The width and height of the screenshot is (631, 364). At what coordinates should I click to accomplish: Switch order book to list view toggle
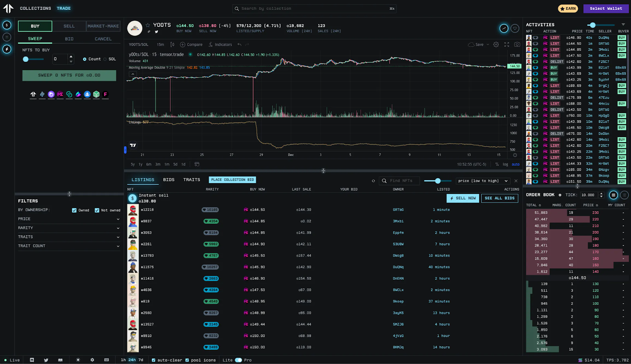click(x=624, y=195)
